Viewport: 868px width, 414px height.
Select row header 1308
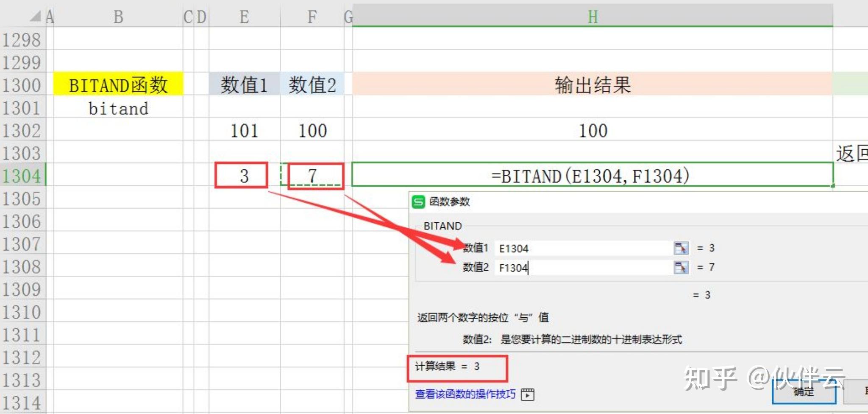22,266
